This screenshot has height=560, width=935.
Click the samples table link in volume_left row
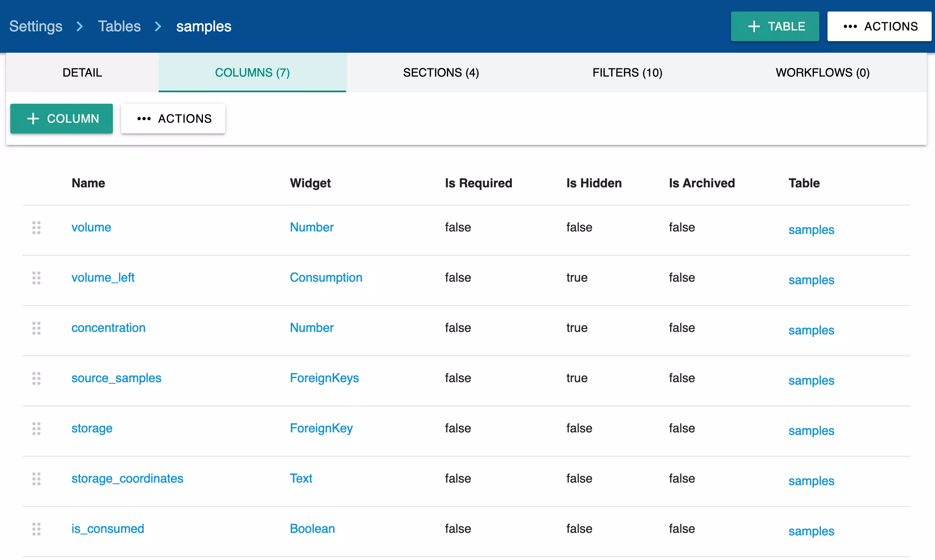[811, 280]
